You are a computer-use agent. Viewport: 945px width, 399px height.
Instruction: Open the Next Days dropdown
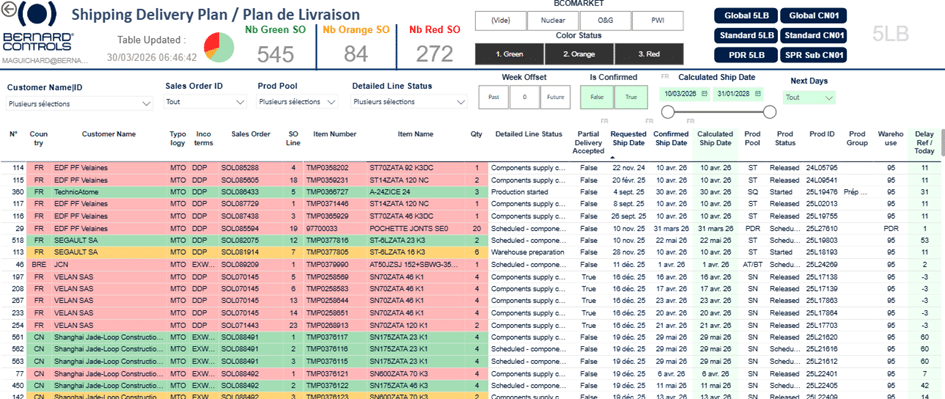coord(809,97)
